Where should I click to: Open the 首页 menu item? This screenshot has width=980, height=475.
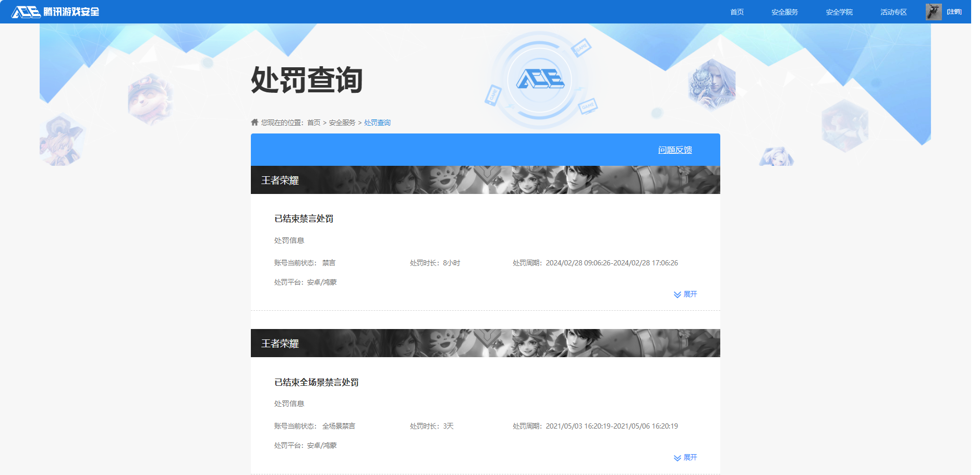pos(737,12)
